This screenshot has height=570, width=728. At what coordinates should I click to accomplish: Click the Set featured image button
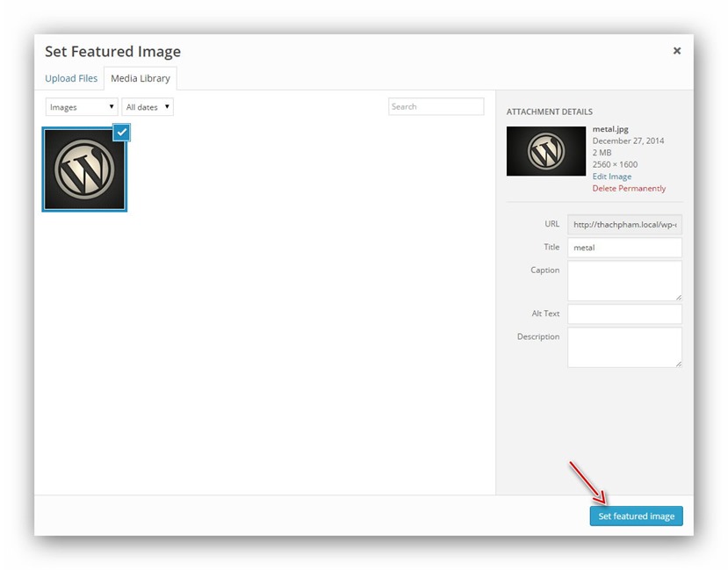(x=636, y=516)
